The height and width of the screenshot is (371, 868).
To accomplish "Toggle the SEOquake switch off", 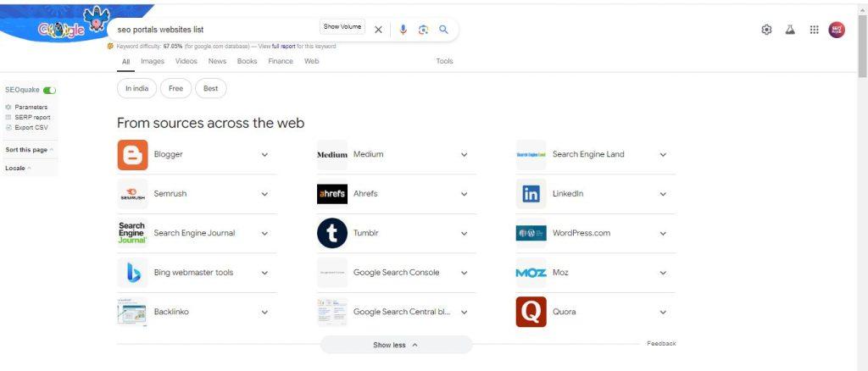I will (x=49, y=90).
